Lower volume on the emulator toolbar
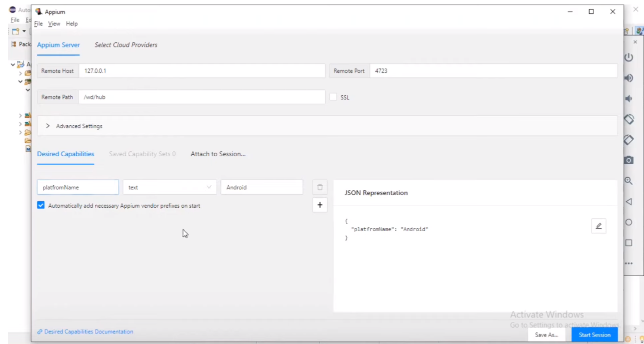The width and height of the screenshot is (644, 344). [x=629, y=99]
